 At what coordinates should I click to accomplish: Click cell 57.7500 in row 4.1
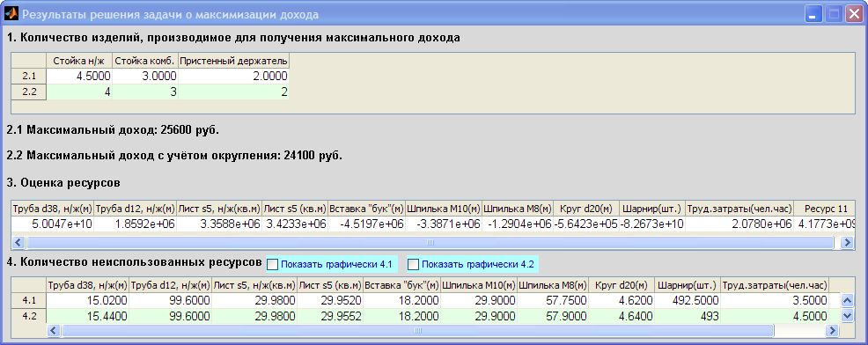(553, 300)
